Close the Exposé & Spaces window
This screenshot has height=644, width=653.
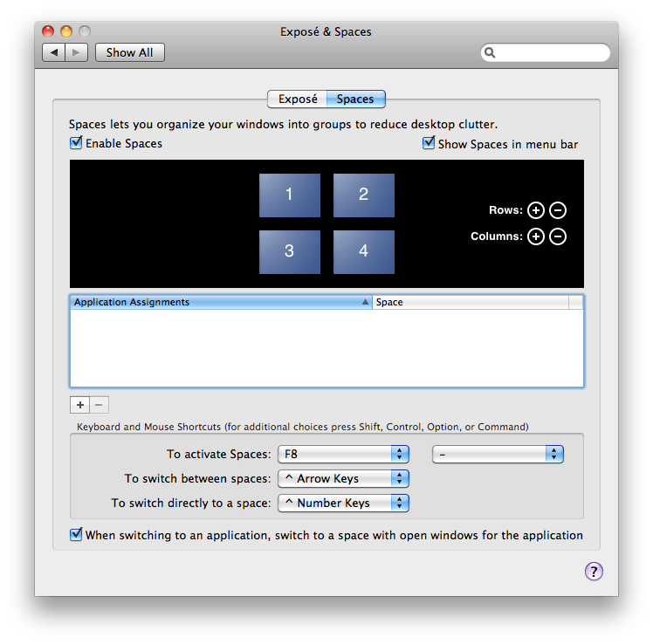[48, 31]
